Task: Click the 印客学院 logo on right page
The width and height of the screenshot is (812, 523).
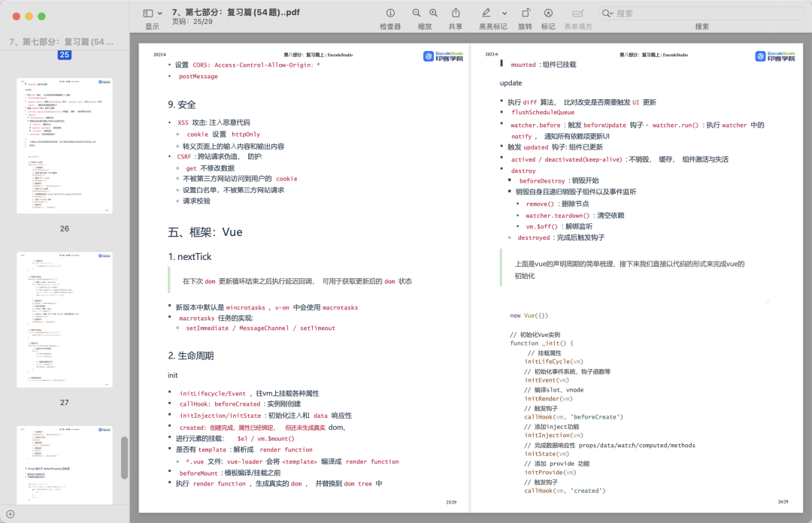Action: point(775,56)
